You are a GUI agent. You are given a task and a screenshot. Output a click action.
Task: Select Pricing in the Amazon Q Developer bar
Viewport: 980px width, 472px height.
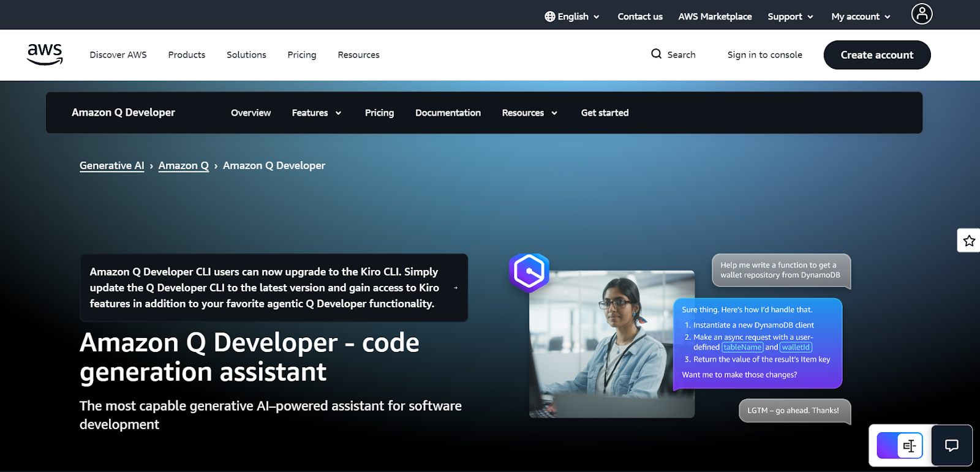pyautogui.click(x=379, y=113)
